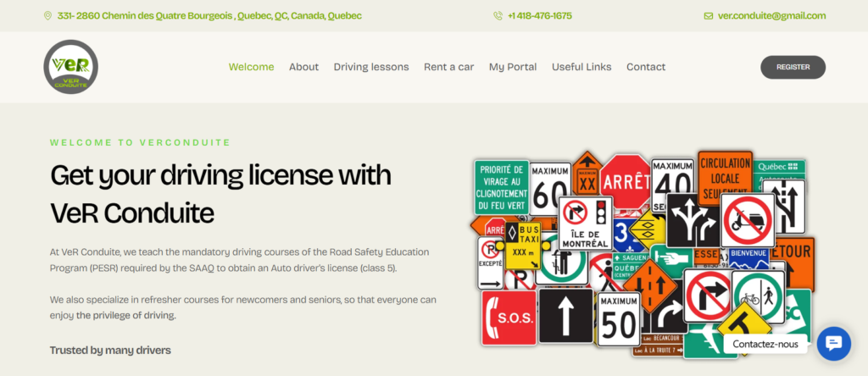The width and height of the screenshot is (868, 376).
Task: Click the VeR Conduite logo
Action: 71,67
